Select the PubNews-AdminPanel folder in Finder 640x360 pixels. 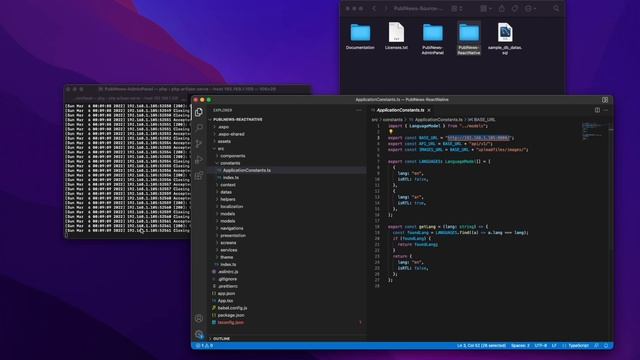[433, 39]
